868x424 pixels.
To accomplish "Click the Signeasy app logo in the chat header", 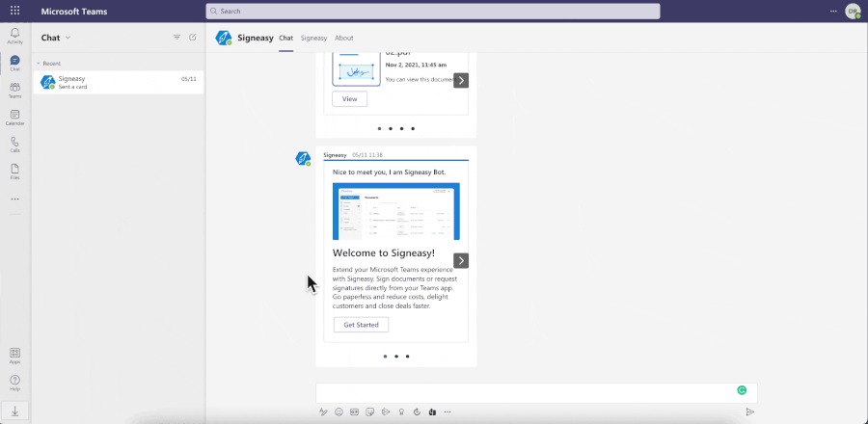I will tap(224, 38).
